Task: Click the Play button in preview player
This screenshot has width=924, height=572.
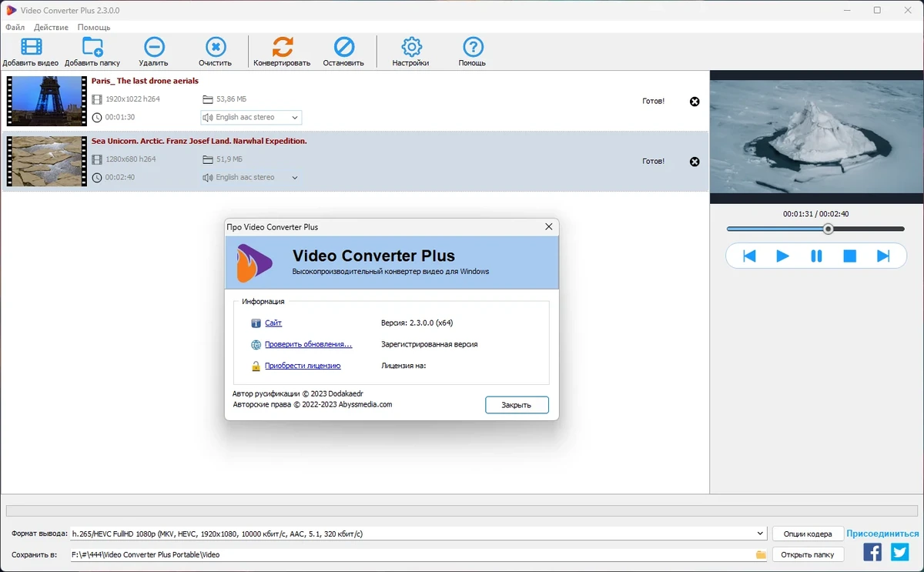Action: tap(782, 256)
